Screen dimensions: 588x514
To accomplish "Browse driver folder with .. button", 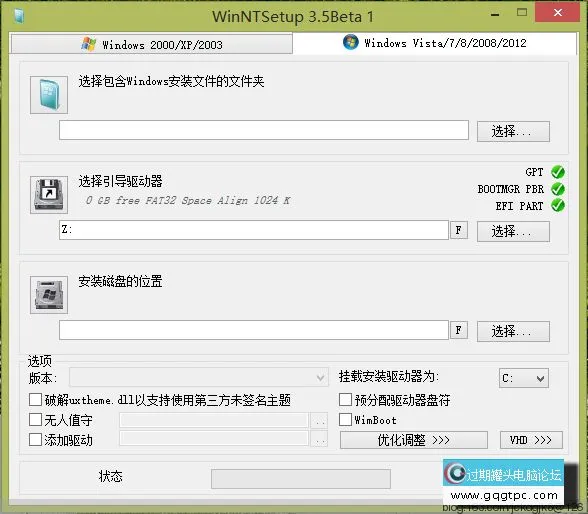I will 319,439.
